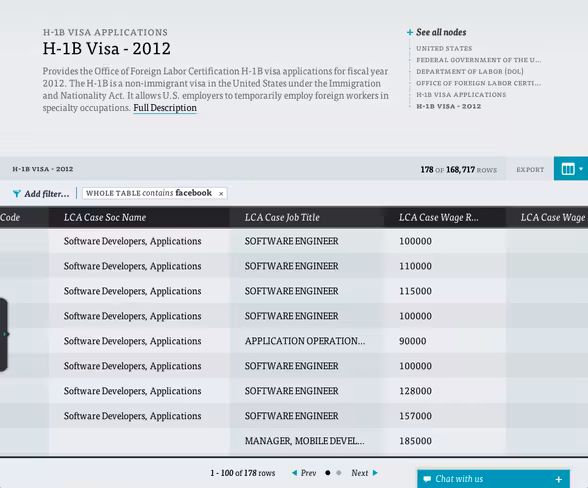Click the LCA Case Soc Name column header
Screen dimensions: 588x488
coord(105,217)
